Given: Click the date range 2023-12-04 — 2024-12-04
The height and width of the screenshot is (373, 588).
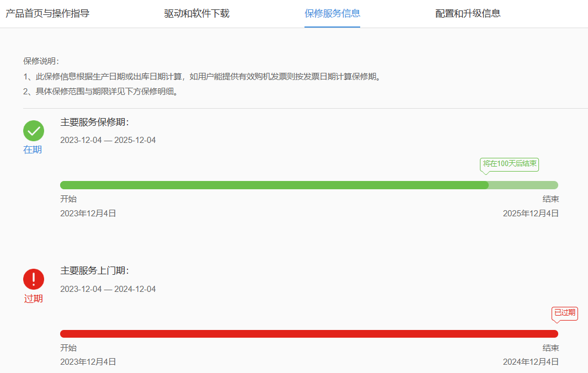Looking at the screenshot, I should (108, 289).
